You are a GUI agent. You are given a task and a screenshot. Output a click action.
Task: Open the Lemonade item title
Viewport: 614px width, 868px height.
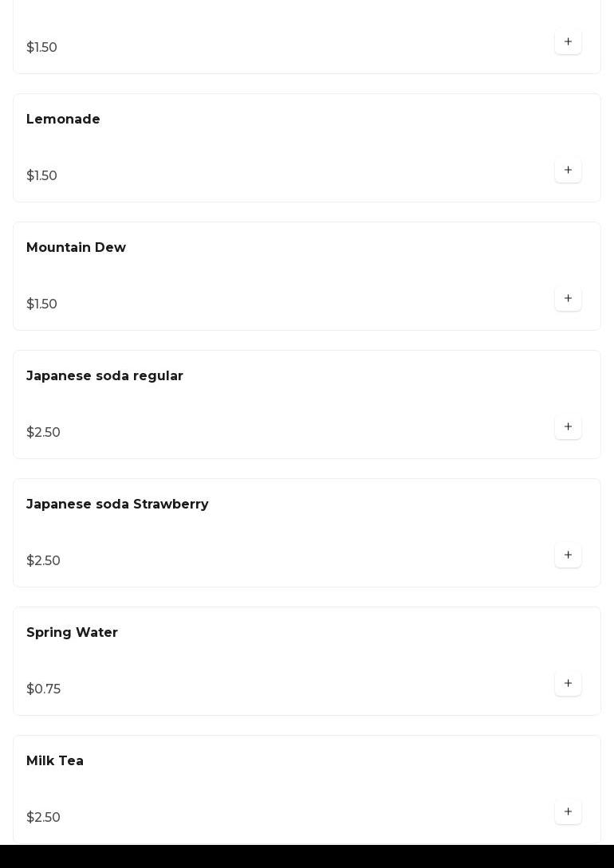point(63,120)
